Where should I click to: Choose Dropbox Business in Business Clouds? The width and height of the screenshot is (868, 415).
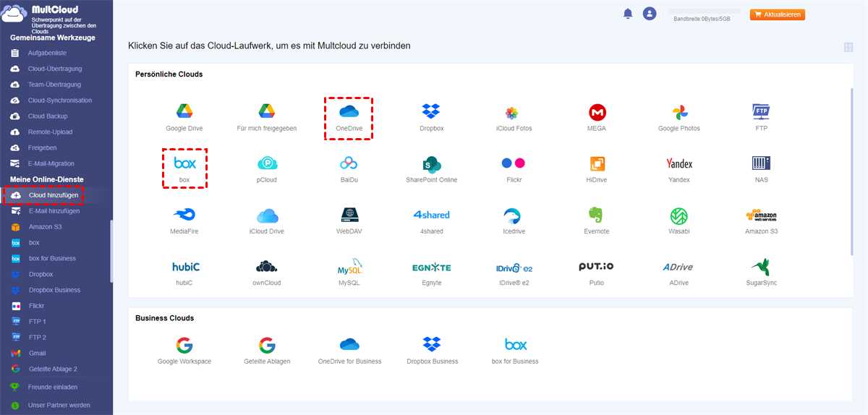(x=432, y=351)
